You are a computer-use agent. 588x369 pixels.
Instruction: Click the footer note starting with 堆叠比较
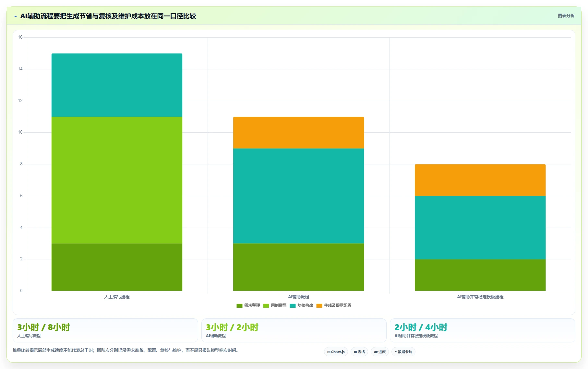[x=126, y=350]
